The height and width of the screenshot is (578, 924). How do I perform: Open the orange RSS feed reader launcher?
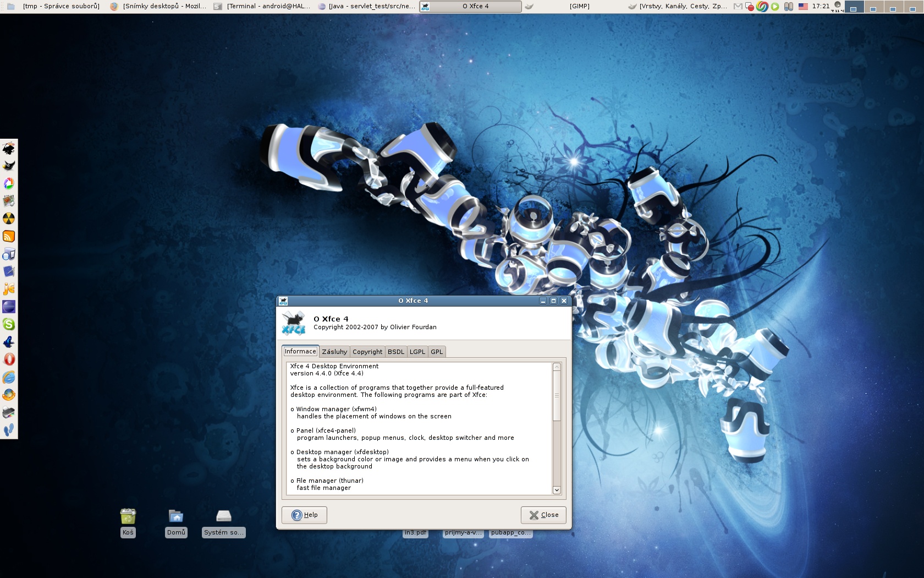coord(9,236)
